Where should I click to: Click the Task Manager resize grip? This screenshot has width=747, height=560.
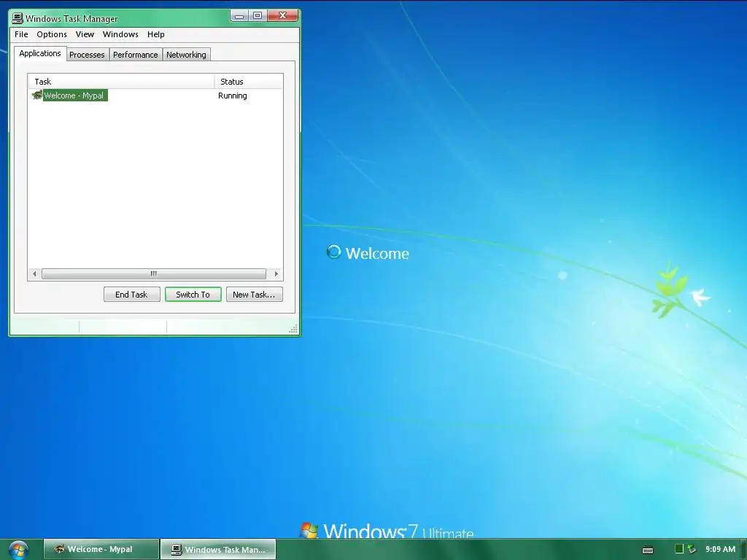(293, 329)
